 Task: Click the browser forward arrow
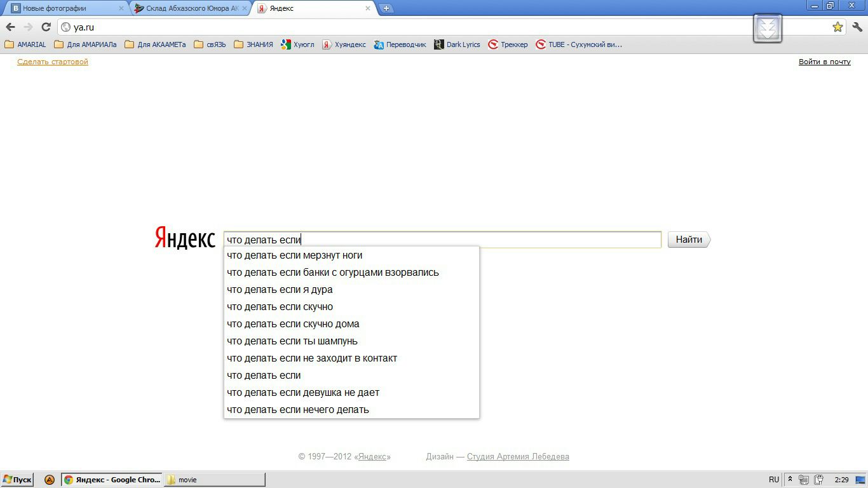click(x=28, y=27)
